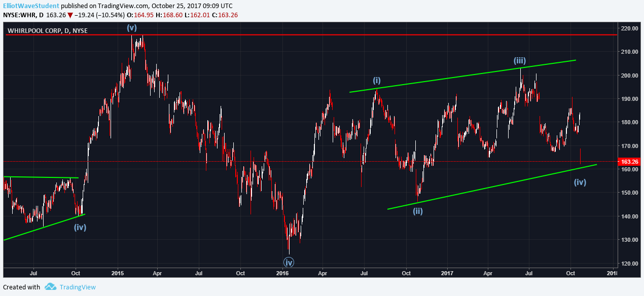The image size is (644, 296).
Task: Click the NYSE:WHR, D symbol label
Action: click(x=23, y=15)
